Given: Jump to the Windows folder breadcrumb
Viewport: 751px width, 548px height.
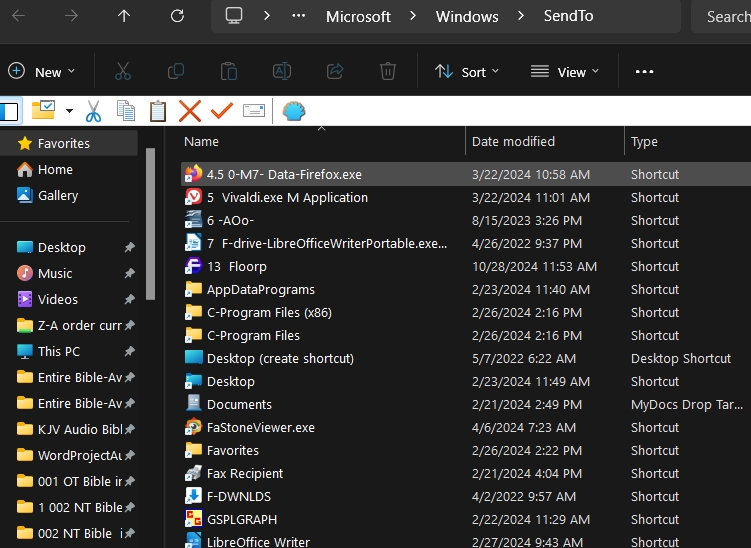Looking at the screenshot, I should [x=467, y=17].
